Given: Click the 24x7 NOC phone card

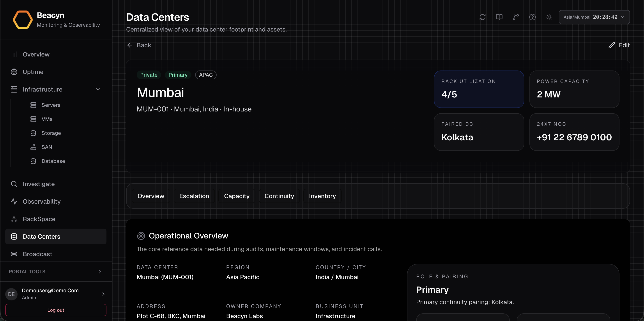Looking at the screenshot, I should click(574, 132).
